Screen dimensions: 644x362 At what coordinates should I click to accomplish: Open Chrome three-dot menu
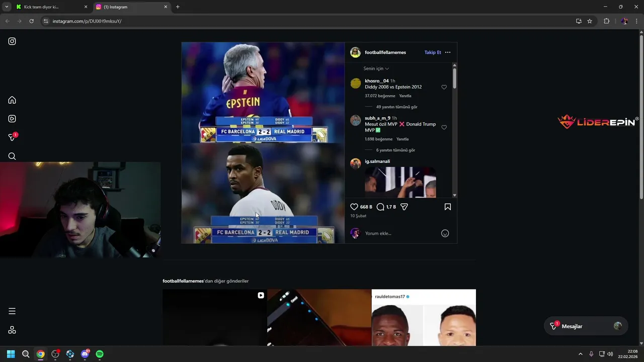(x=636, y=21)
